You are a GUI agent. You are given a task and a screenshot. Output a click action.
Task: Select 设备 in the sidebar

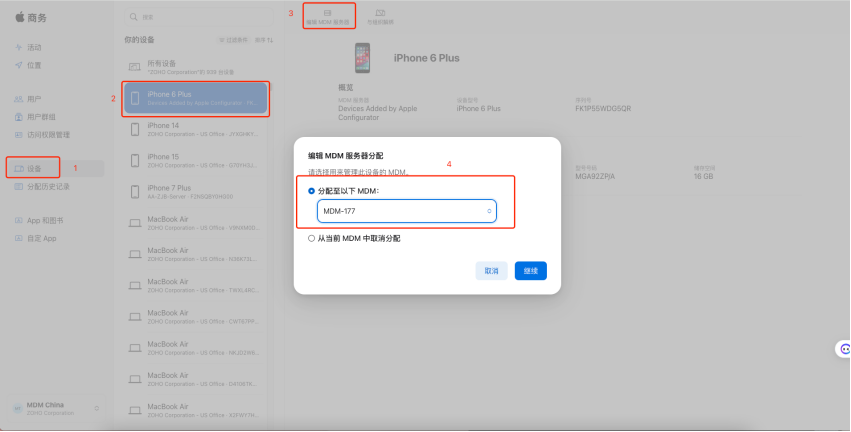click(x=55, y=168)
